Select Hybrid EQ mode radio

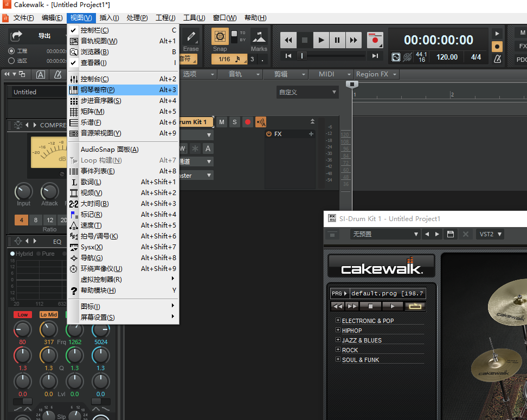12,254
